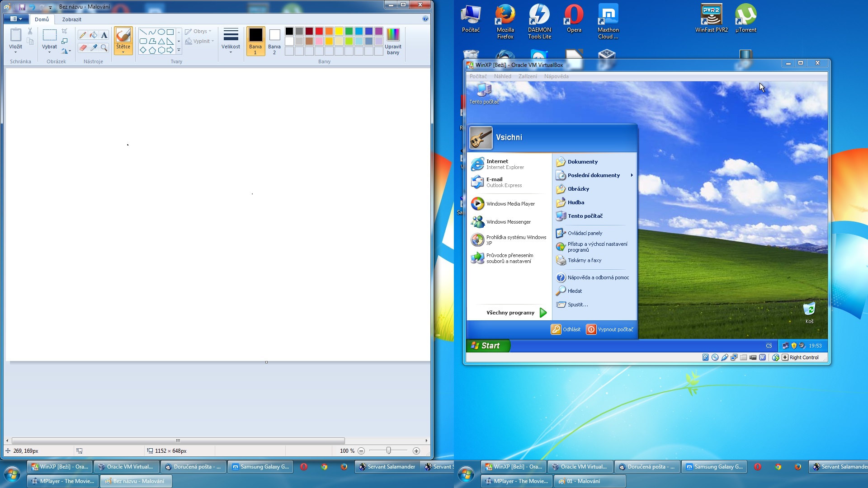
Task: Click Počítač icon on Windows 7 desktop
Action: point(471,19)
